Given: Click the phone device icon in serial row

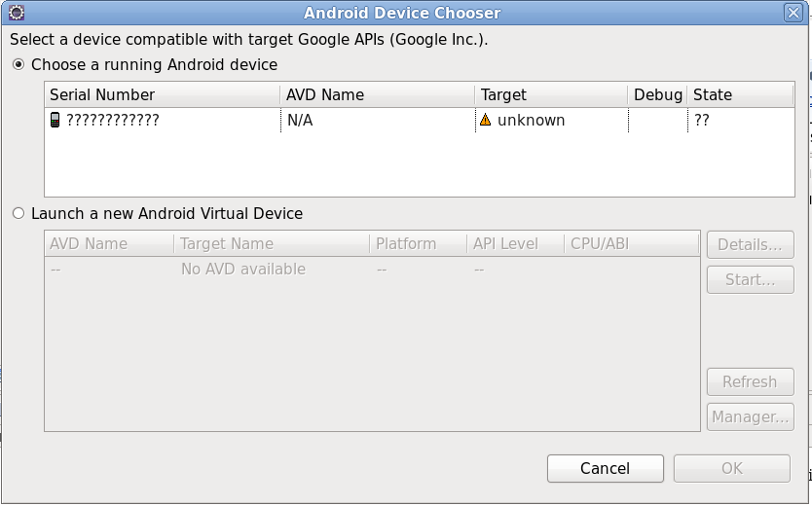Looking at the screenshot, I should [55, 120].
